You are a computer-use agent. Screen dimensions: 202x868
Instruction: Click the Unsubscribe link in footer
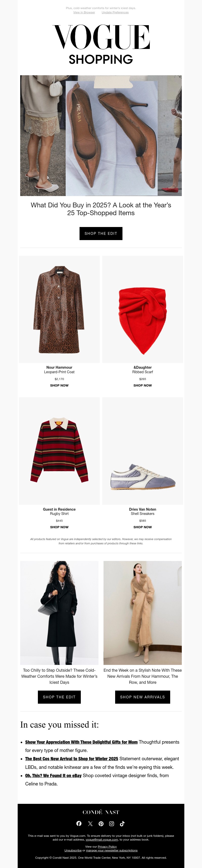point(73,850)
